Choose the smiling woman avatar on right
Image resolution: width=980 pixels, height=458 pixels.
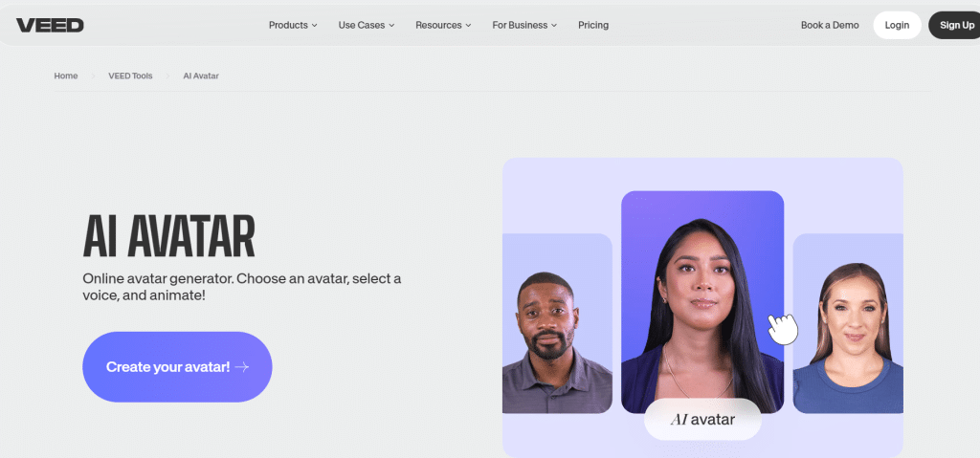(x=848, y=325)
